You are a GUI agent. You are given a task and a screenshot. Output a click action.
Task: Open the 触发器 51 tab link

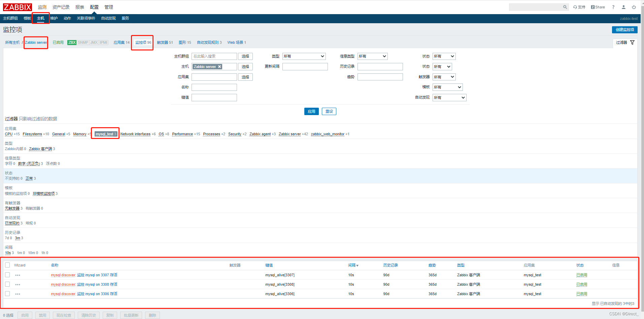click(165, 42)
